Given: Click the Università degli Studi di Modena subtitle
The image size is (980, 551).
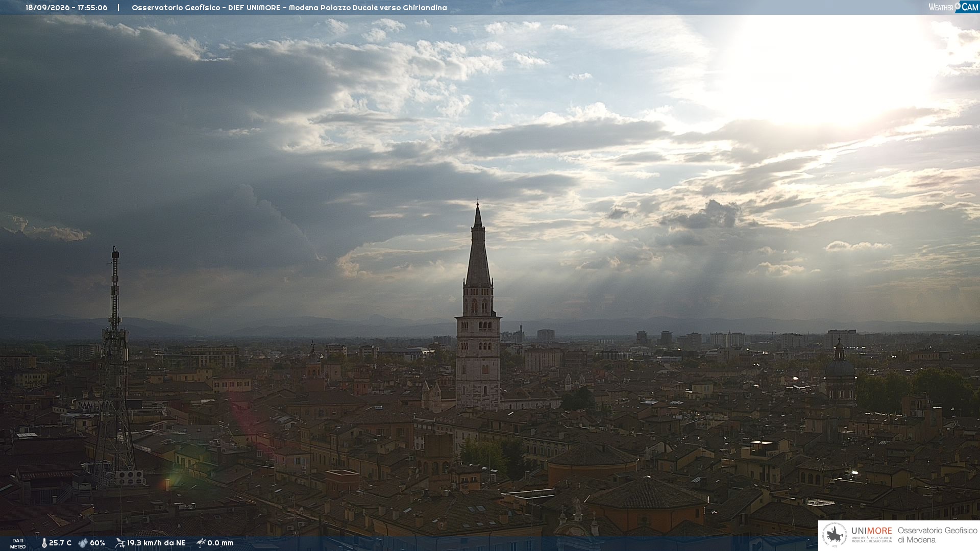Looking at the screenshot, I should point(872,539).
